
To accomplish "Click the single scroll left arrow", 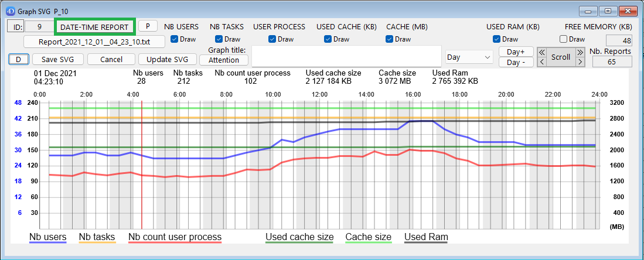I will pos(541,61).
